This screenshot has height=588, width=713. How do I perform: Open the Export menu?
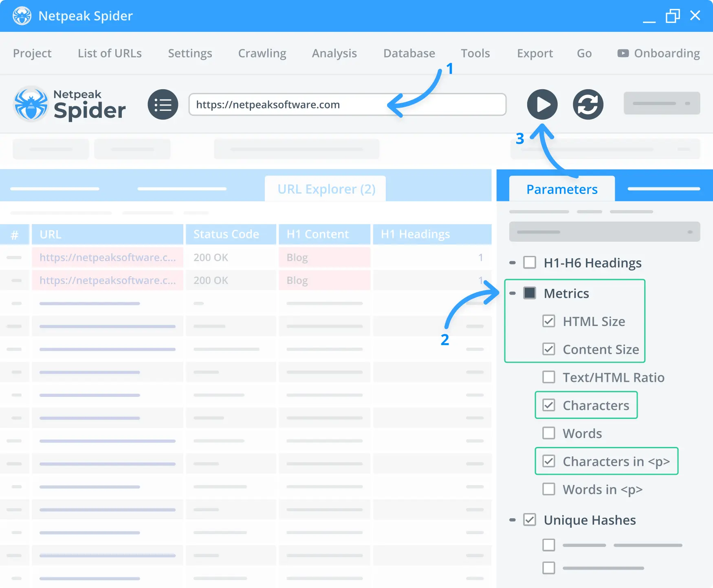click(535, 53)
